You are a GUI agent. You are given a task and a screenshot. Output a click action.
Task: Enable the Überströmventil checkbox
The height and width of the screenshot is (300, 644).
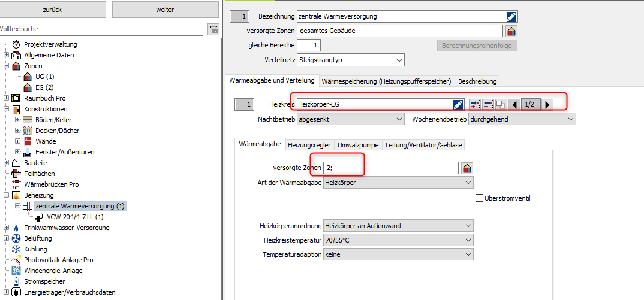pyautogui.click(x=479, y=198)
